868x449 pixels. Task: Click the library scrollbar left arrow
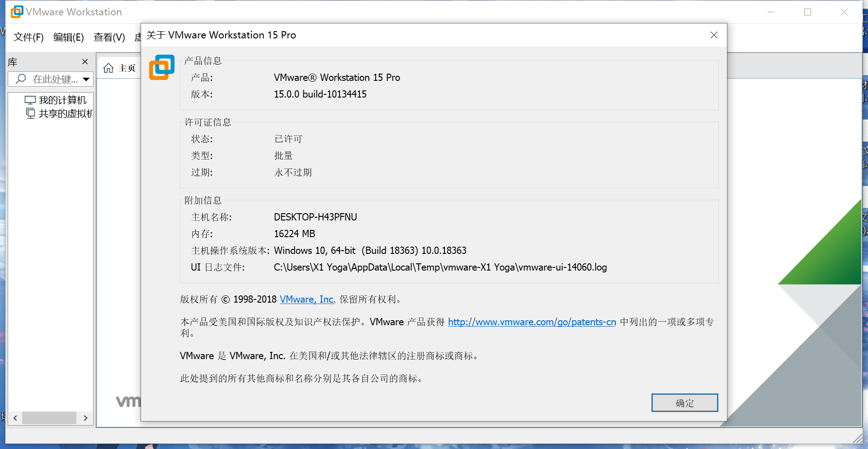[x=15, y=418]
